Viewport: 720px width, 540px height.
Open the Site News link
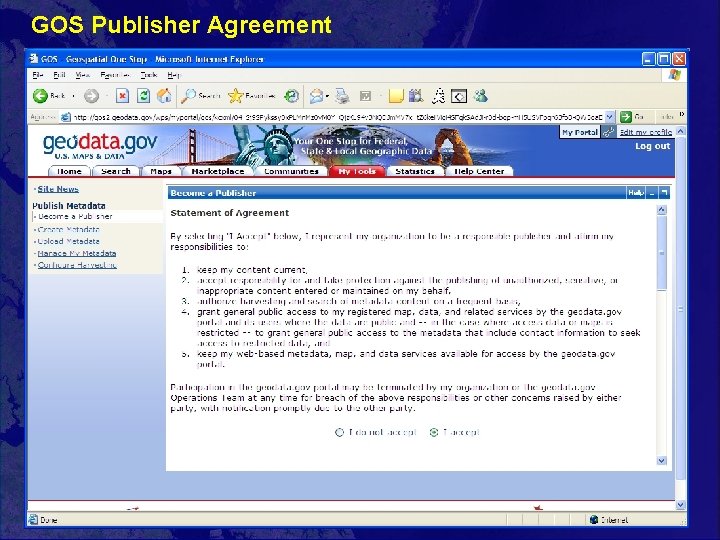coord(58,189)
